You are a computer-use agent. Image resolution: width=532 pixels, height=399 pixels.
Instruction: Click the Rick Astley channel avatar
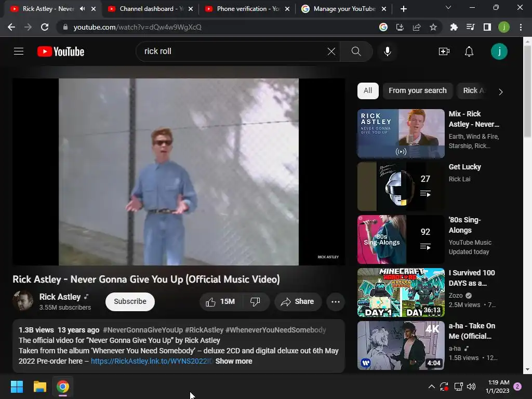(23, 301)
